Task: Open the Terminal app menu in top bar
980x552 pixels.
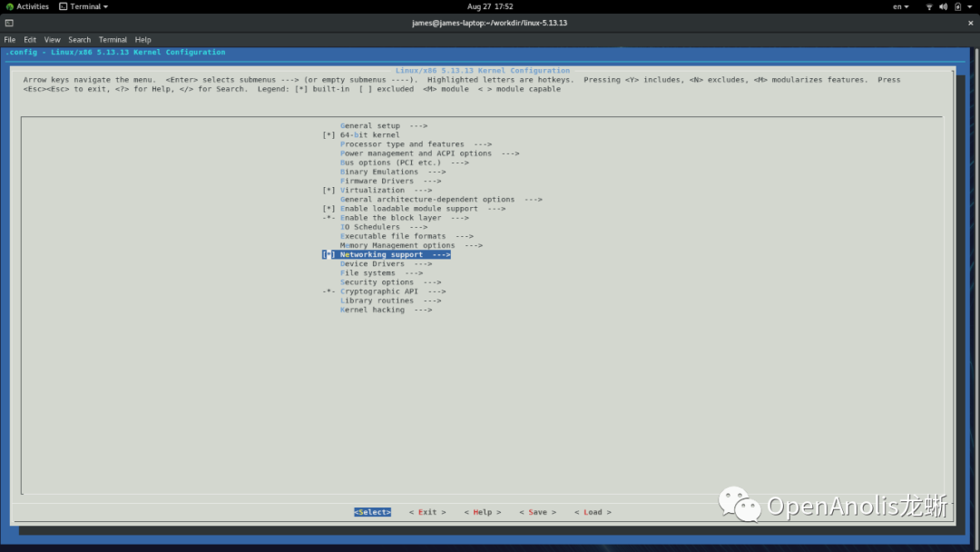Action: pyautogui.click(x=83, y=6)
